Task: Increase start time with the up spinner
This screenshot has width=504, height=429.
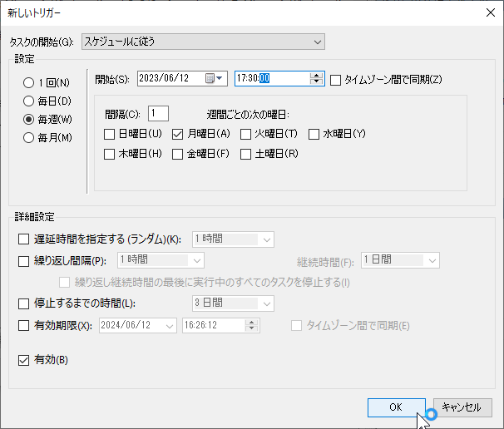Action: 316,76
